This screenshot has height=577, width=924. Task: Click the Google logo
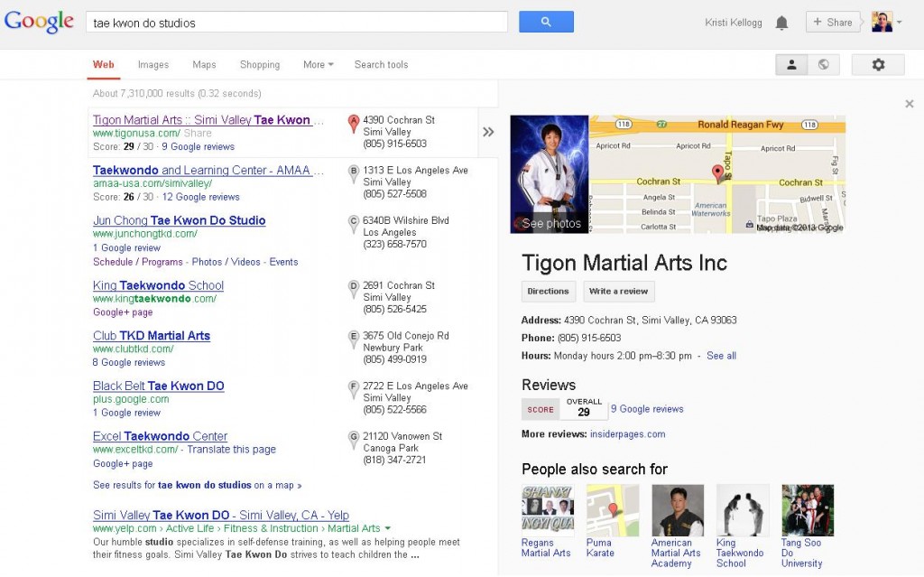coord(39,22)
